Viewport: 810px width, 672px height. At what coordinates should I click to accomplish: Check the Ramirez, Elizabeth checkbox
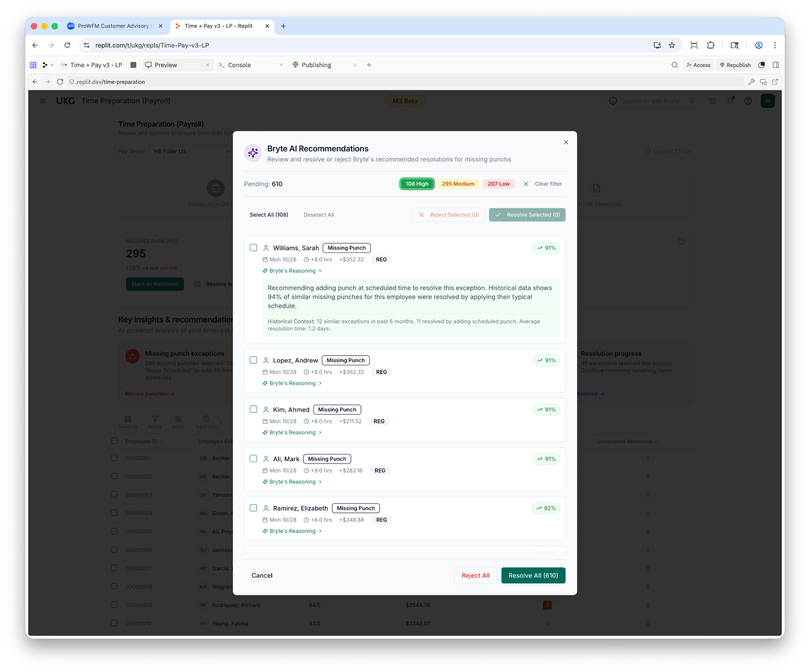pyautogui.click(x=253, y=508)
